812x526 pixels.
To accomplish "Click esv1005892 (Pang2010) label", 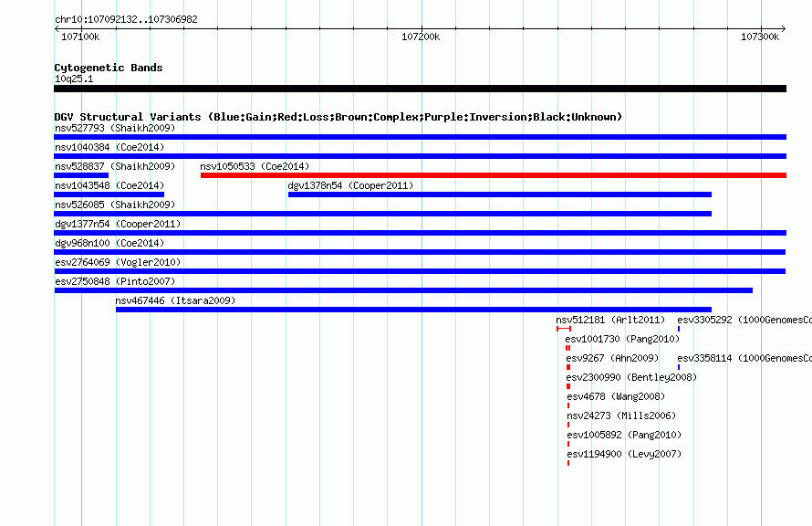I will 624,435.
